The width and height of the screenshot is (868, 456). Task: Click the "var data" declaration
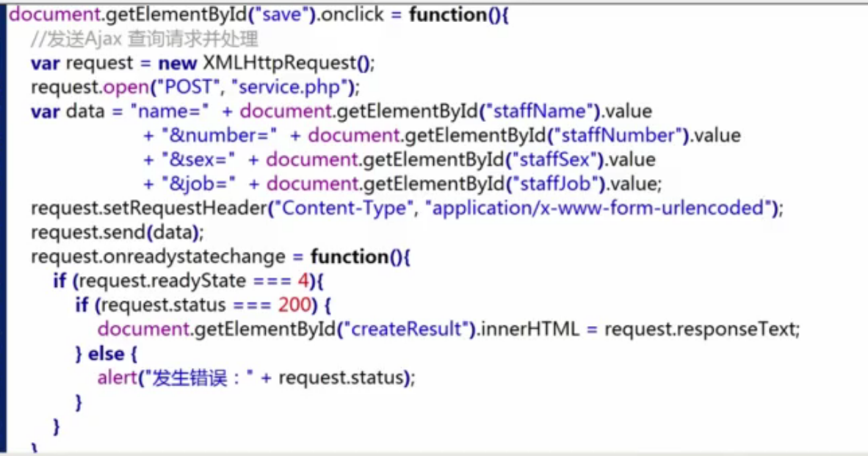click(68, 111)
